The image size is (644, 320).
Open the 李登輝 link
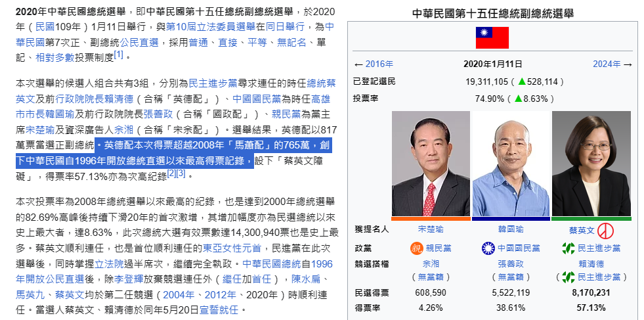129,279
